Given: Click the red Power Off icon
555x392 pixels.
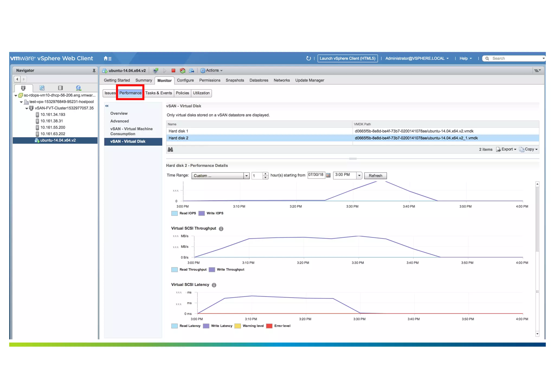Looking at the screenshot, I should pos(173,71).
